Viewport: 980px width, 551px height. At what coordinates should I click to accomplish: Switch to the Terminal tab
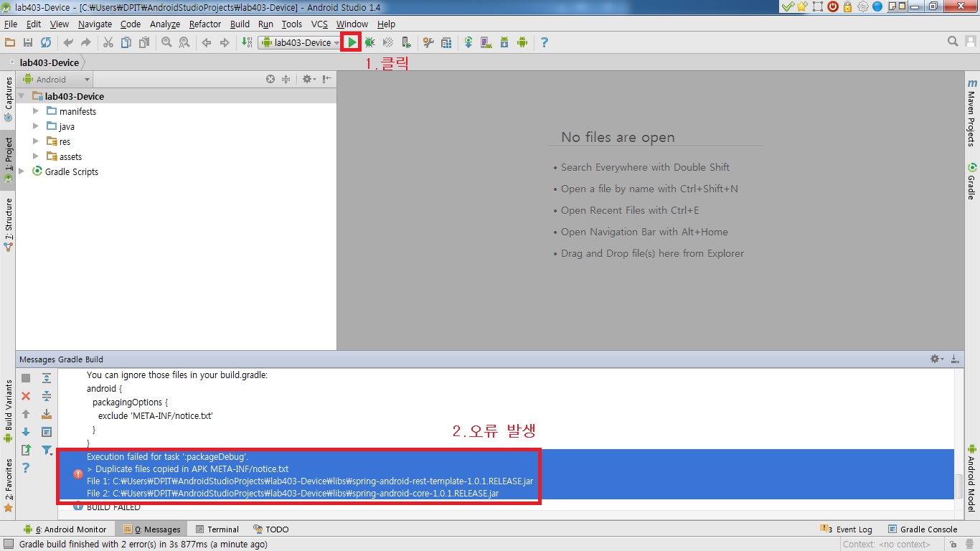tap(217, 529)
